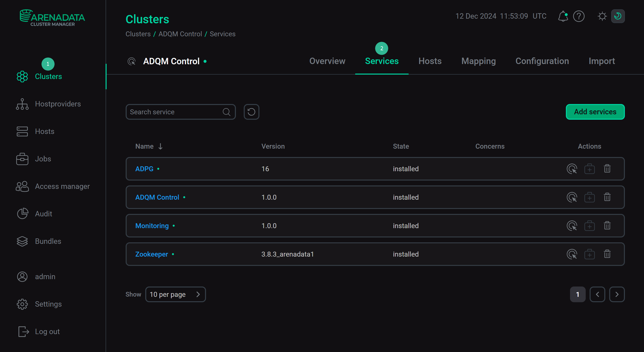Image resolution: width=644 pixels, height=352 pixels.
Task: Switch to light theme via sun icon
Action: coord(602,16)
